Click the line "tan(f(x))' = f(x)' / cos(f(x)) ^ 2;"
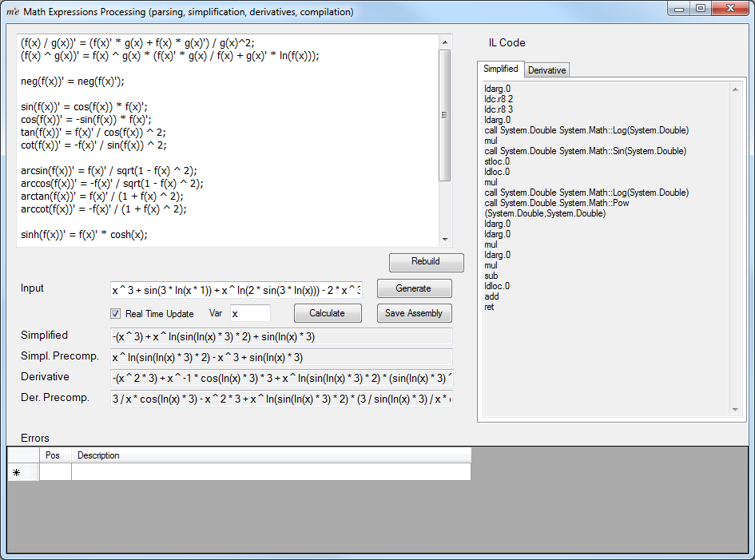Viewport: 755px width, 560px height. click(x=93, y=133)
